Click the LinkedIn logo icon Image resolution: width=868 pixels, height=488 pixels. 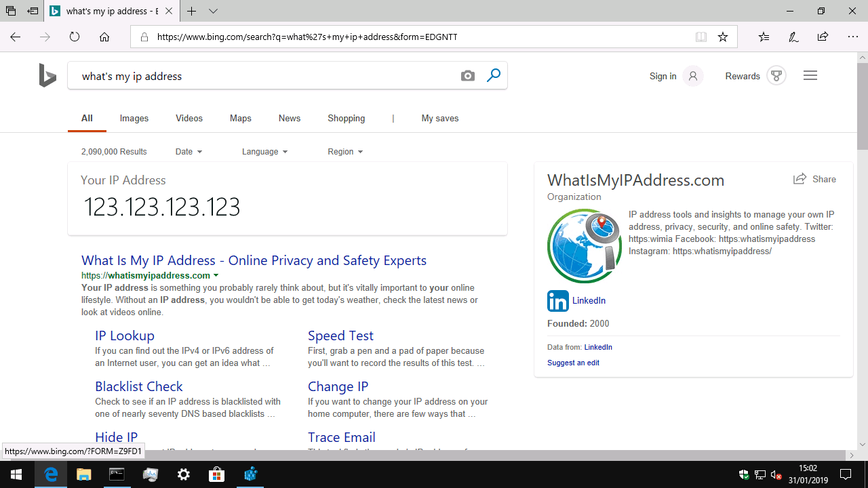558,301
